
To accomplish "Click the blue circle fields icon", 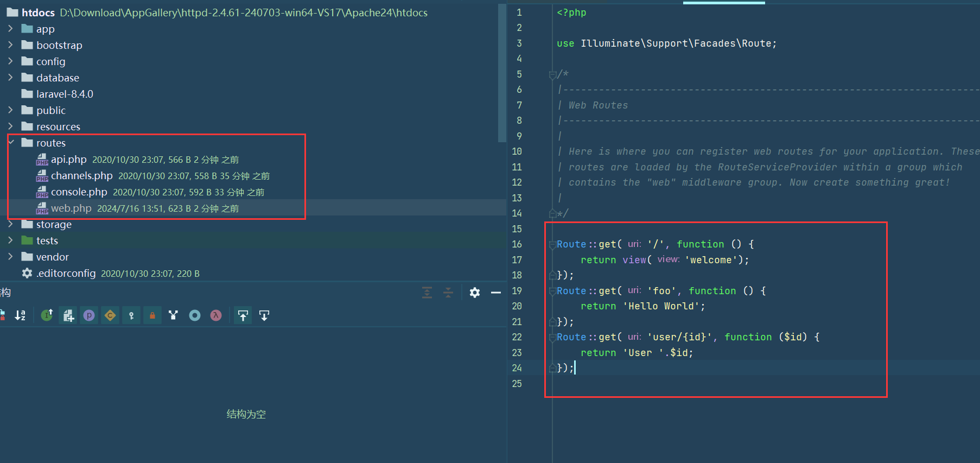I will (x=195, y=315).
